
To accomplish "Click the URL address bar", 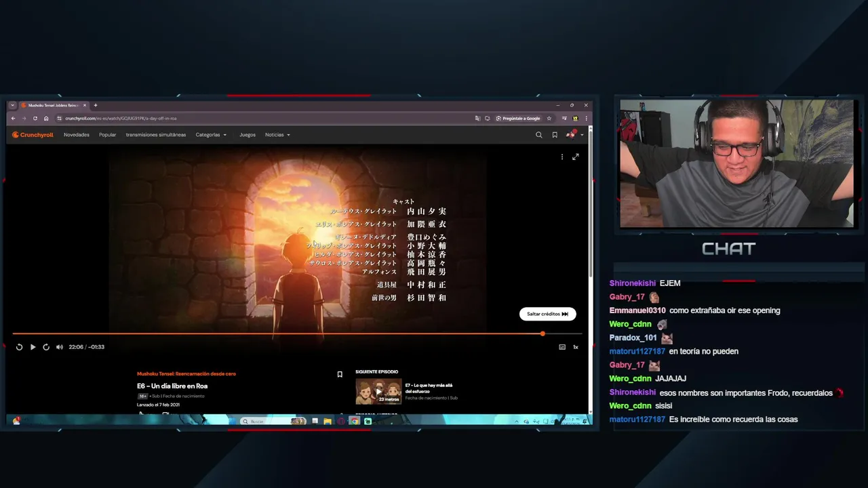I will tap(264, 118).
